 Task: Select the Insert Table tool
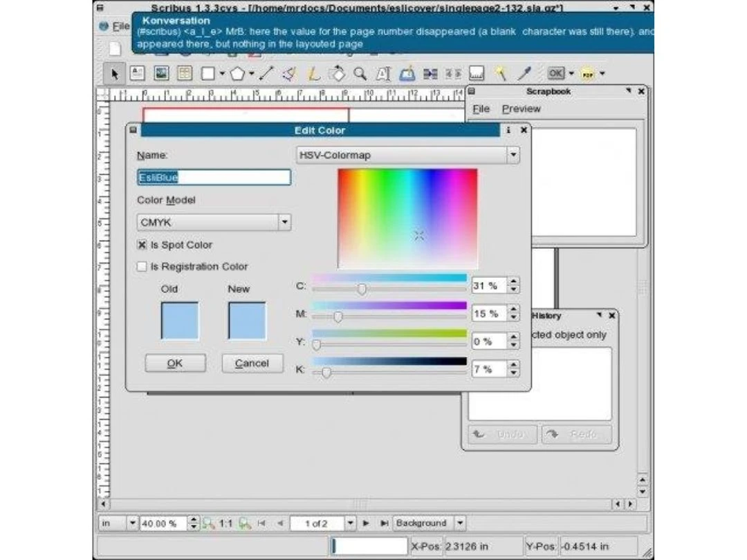pos(184,73)
